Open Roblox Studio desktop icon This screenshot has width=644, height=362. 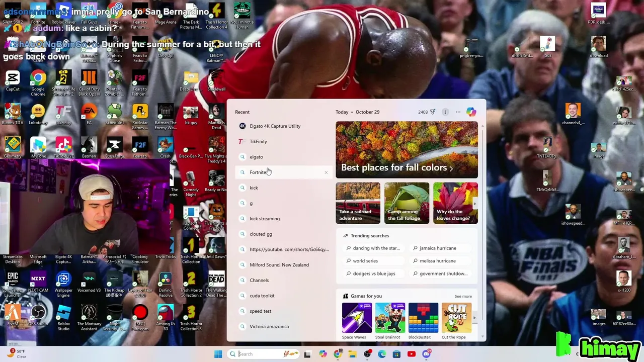(x=63, y=318)
